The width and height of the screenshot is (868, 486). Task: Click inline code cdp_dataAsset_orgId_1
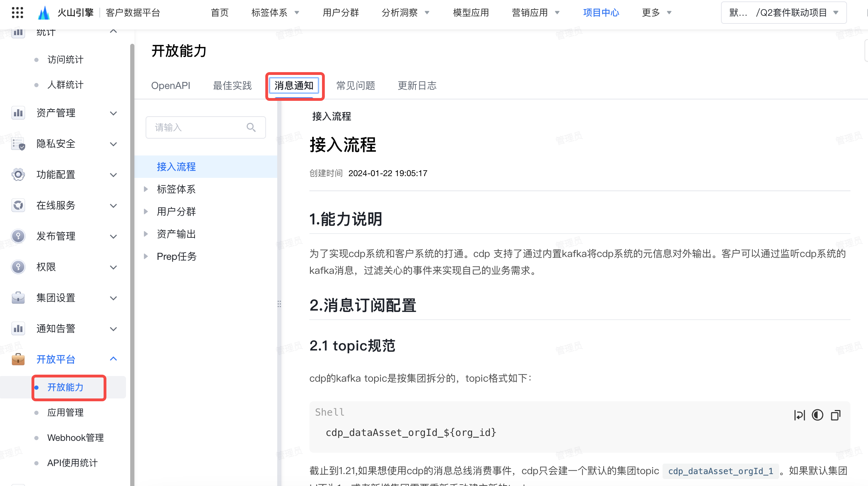tap(720, 471)
